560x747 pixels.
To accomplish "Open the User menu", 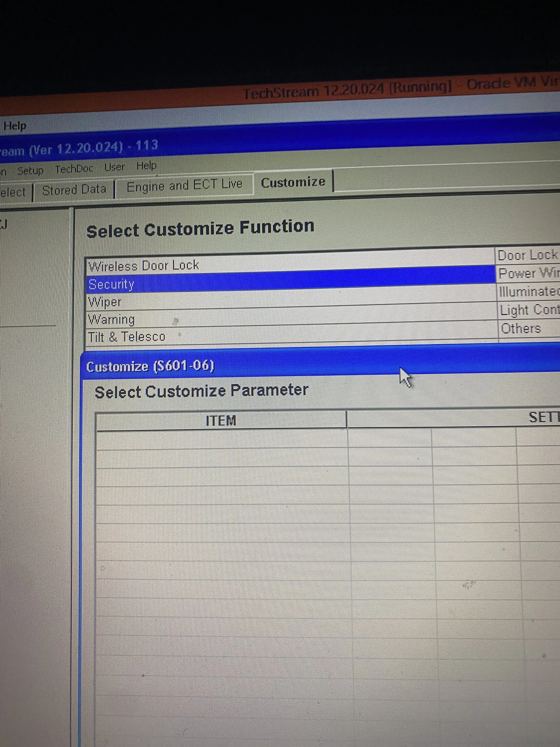I will [115, 167].
